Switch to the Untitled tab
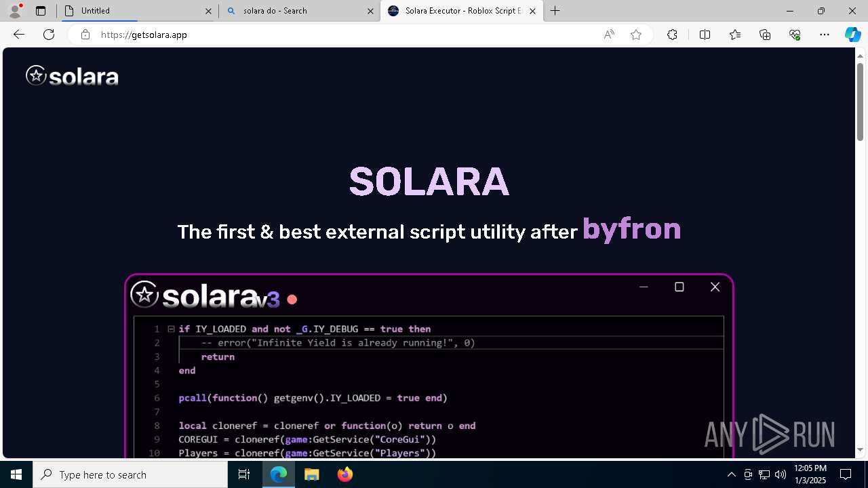This screenshot has width=868, height=488. (138, 11)
